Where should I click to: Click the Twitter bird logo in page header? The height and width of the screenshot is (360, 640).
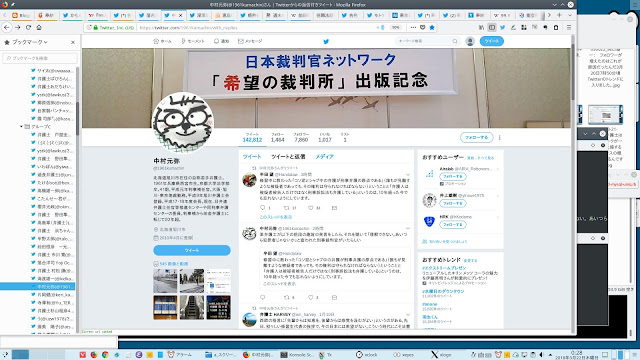click(326, 41)
